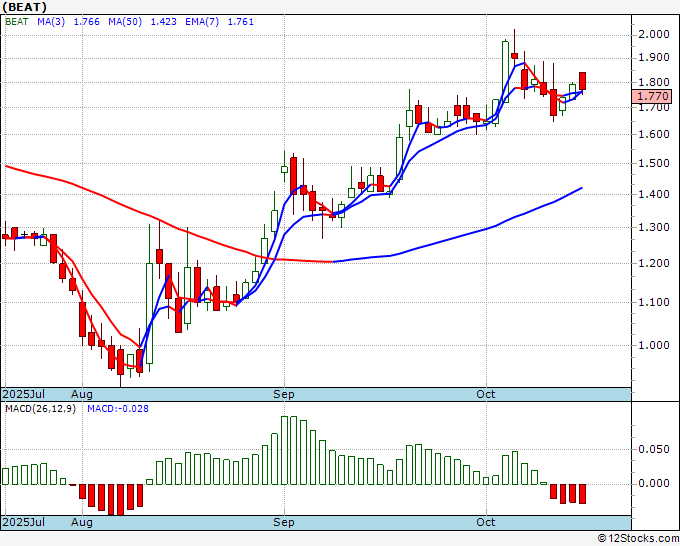
Task: Click the 1.200 price axis label
Action: tap(654, 263)
